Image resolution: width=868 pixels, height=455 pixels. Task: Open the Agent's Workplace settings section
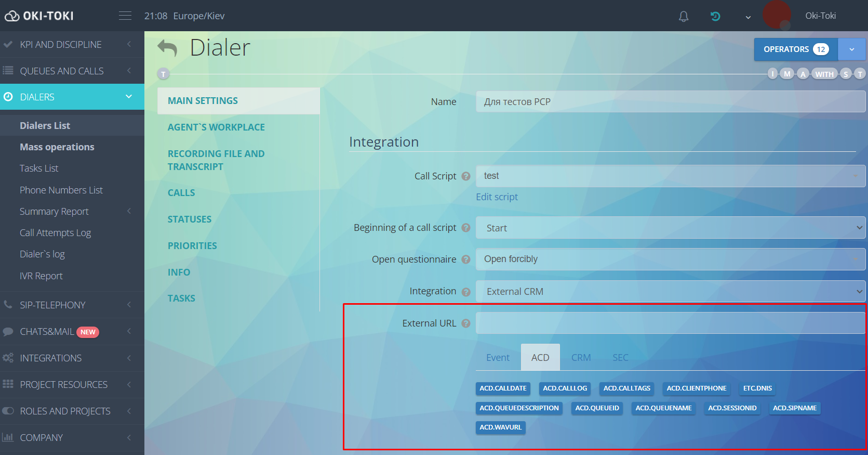pyautogui.click(x=216, y=127)
